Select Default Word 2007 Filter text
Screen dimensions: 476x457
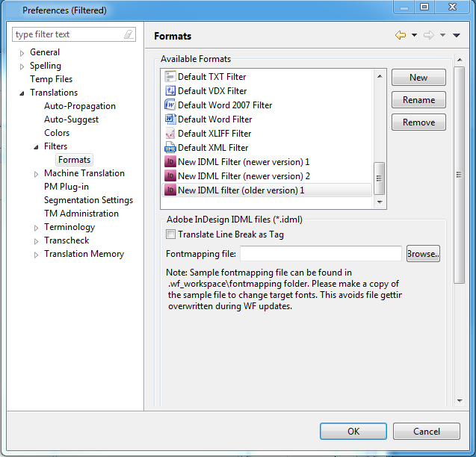click(225, 105)
